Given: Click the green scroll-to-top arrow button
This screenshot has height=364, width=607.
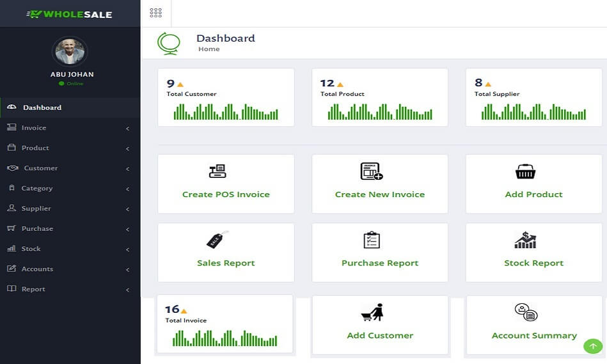Looking at the screenshot, I should coord(593,346).
